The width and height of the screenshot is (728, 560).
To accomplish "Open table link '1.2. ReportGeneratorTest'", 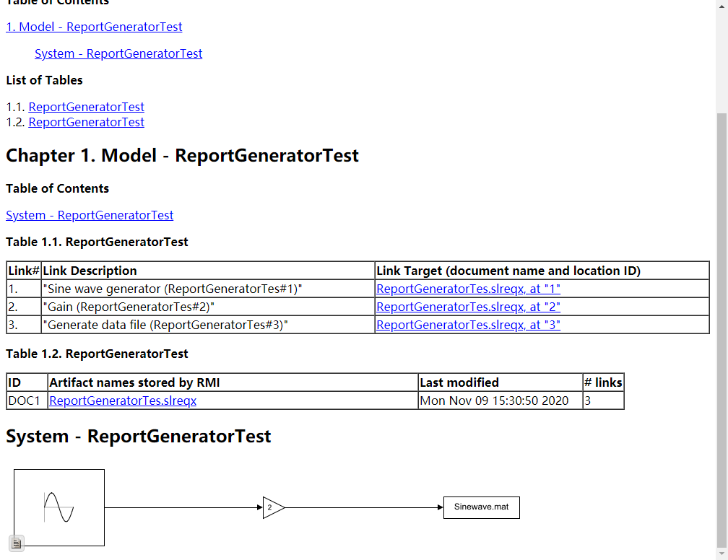I will (x=86, y=122).
